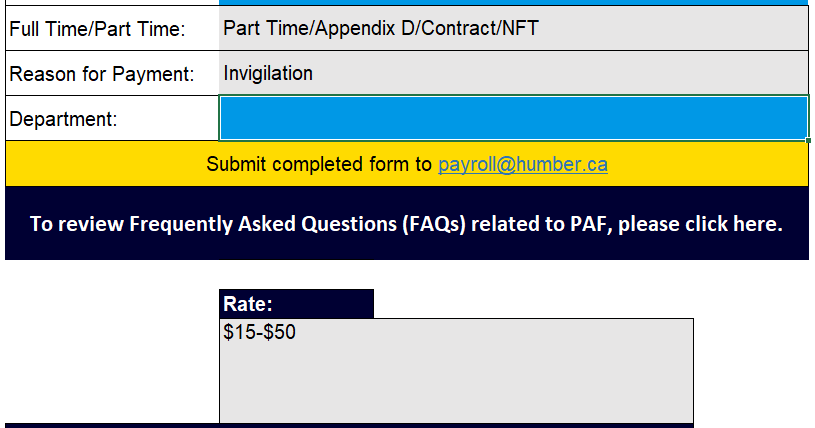Click the Rate header cell
The width and height of the screenshot is (815, 428).
(x=296, y=304)
